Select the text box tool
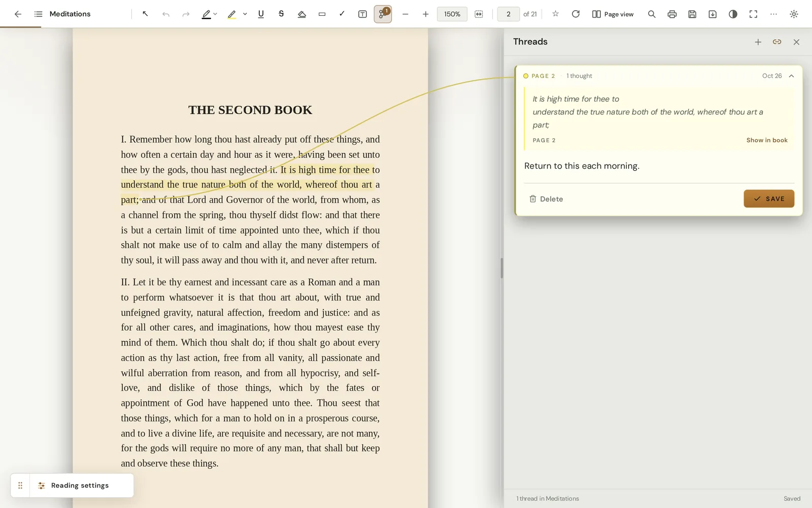The width and height of the screenshot is (812, 508). point(362,14)
